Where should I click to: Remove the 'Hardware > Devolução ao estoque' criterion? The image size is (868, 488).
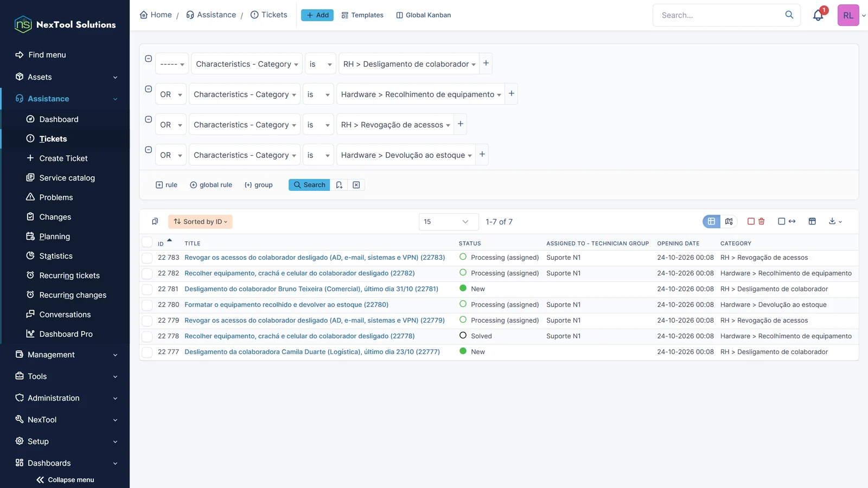pyautogui.click(x=148, y=150)
